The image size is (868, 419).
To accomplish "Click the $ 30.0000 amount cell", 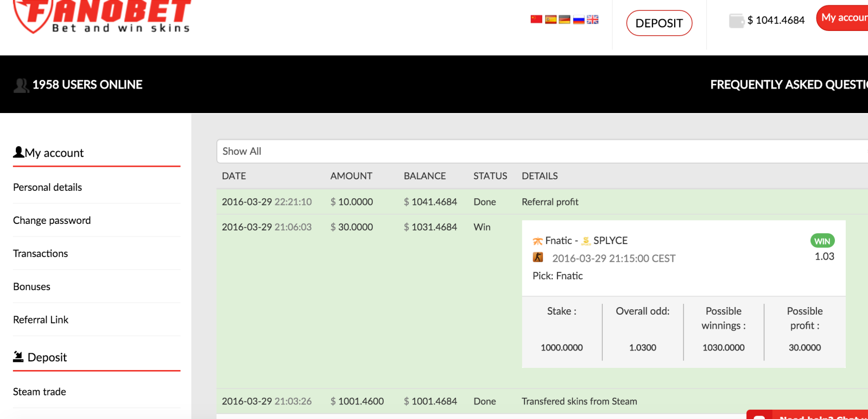I will tap(352, 227).
